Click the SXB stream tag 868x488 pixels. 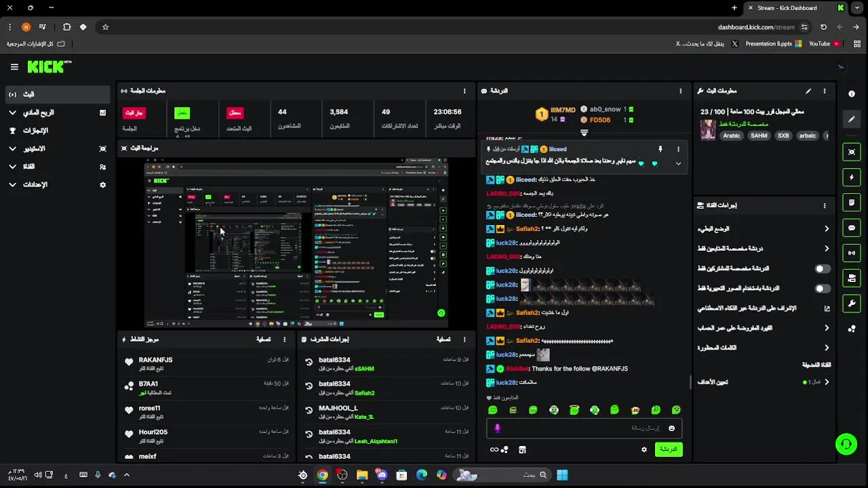pos(783,136)
